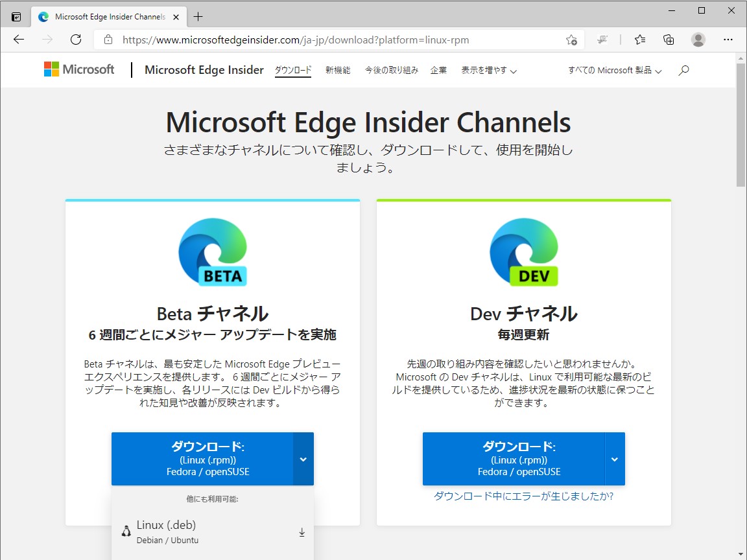This screenshot has height=560, width=747.
Task: Open the Collections icon
Action: [x=669, y=39]
